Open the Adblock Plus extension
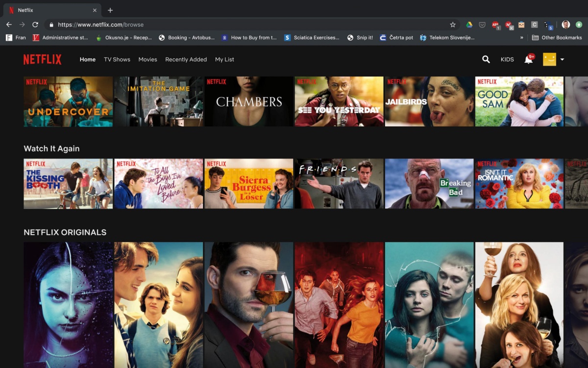 click(x=495, y=25)
